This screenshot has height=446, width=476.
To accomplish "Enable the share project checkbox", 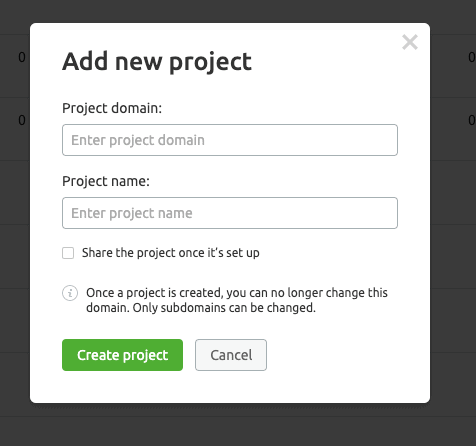I will tap(68, 253).
